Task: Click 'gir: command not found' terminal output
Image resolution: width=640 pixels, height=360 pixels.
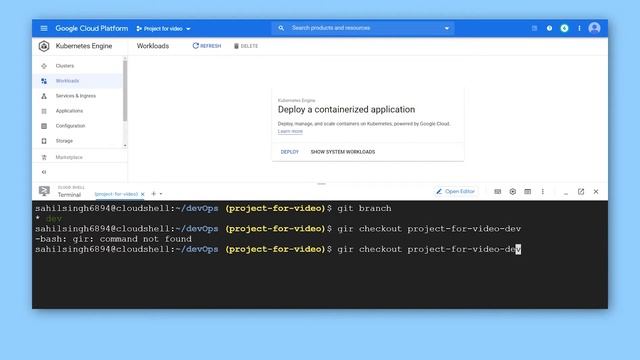Action: [x=113, y=239]
